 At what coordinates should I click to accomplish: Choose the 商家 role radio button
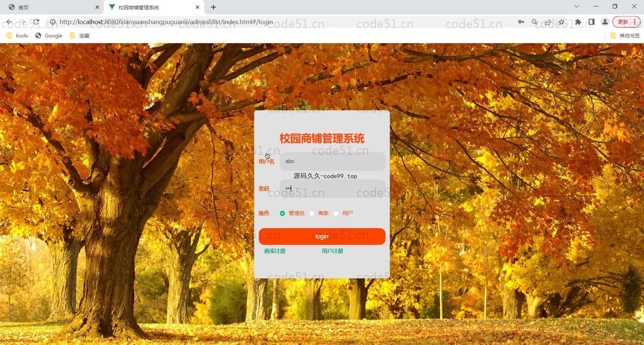(312, 213)
